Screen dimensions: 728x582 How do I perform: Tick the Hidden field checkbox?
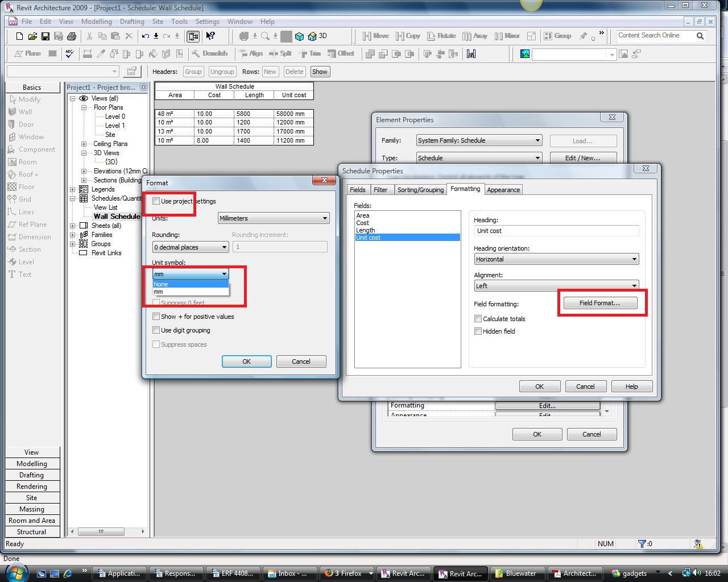click(x=478, y=331)
